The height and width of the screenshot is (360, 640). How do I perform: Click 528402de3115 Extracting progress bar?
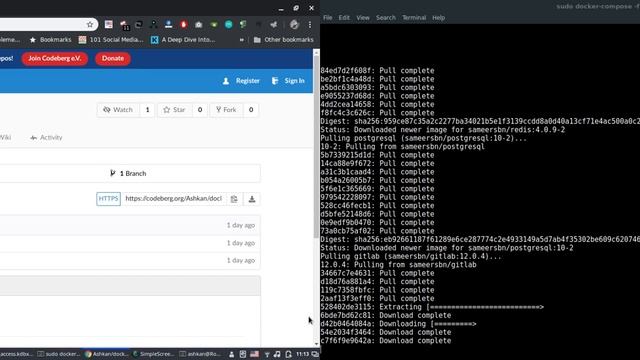coord(485,307)
